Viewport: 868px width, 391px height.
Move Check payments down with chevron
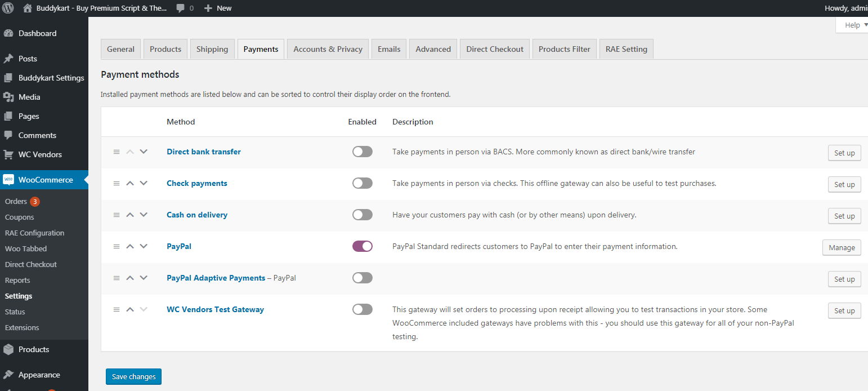coord(144,183)
